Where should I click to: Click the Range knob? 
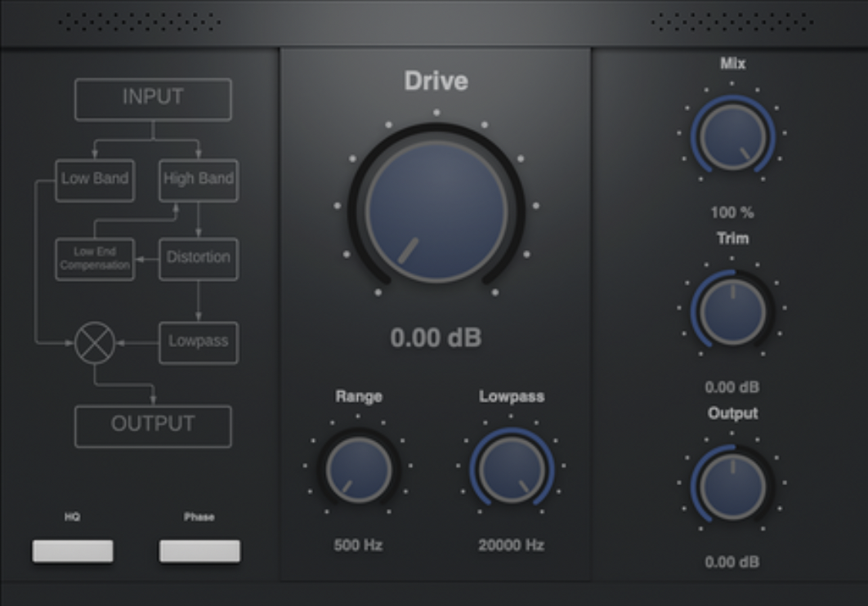[x=359, y=469]
